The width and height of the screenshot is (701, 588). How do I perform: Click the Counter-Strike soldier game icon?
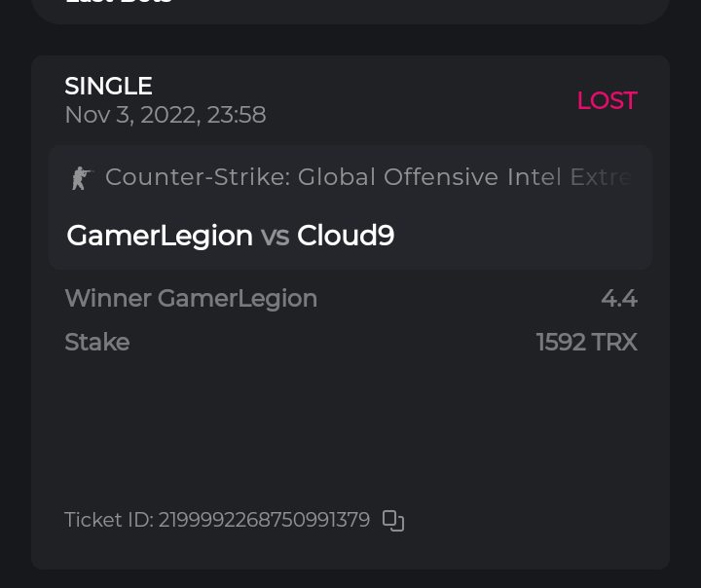(80, 177)
